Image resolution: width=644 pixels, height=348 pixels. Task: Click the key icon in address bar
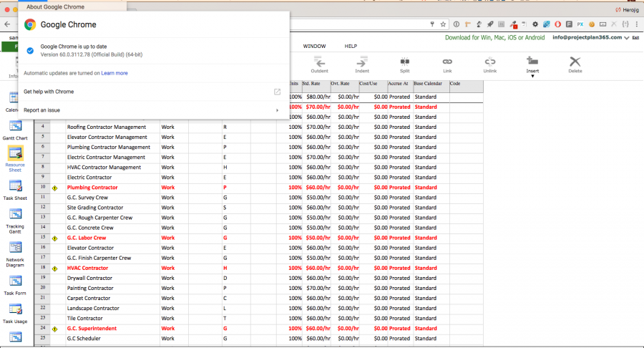432,24
